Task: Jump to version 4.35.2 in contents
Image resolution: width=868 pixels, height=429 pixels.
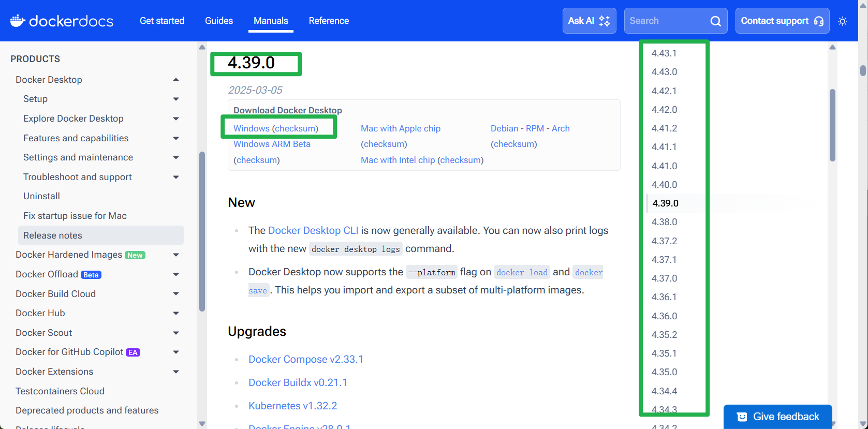Action: click(x=664, y=335)
